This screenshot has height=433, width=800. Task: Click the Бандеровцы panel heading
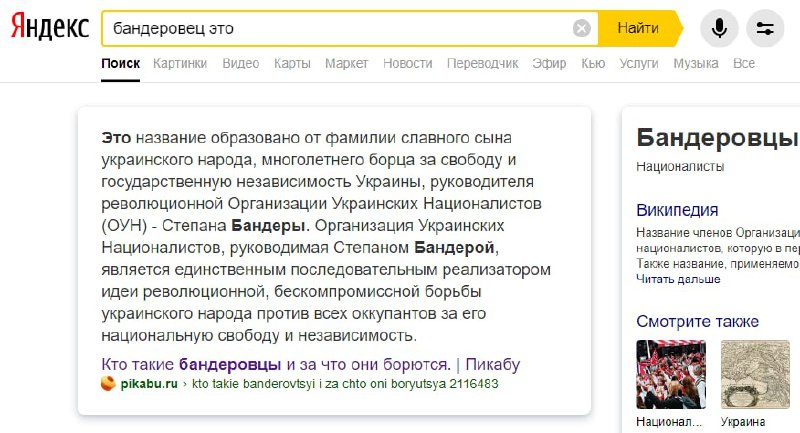[x=717, y=138]
